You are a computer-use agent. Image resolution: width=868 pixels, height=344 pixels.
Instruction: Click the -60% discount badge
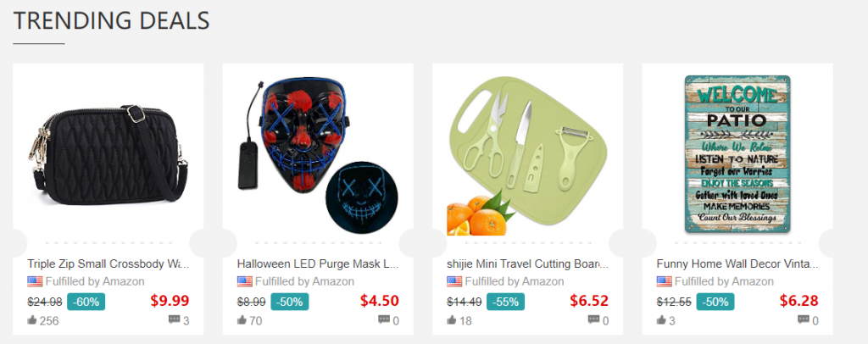click(86, 302)
